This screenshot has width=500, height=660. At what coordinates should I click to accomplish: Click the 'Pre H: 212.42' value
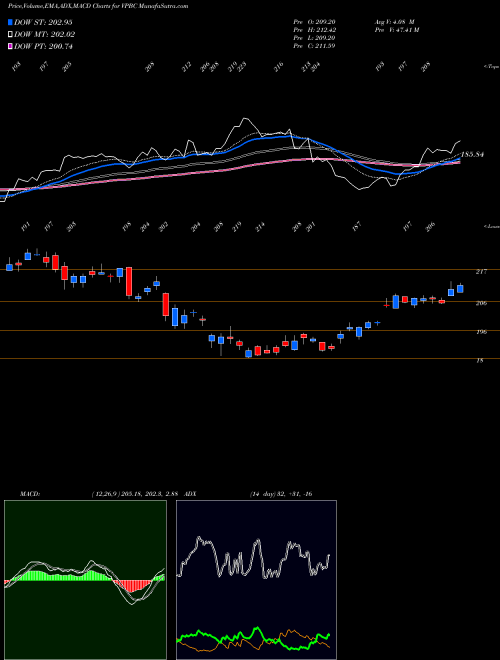(x=314, y=30)
